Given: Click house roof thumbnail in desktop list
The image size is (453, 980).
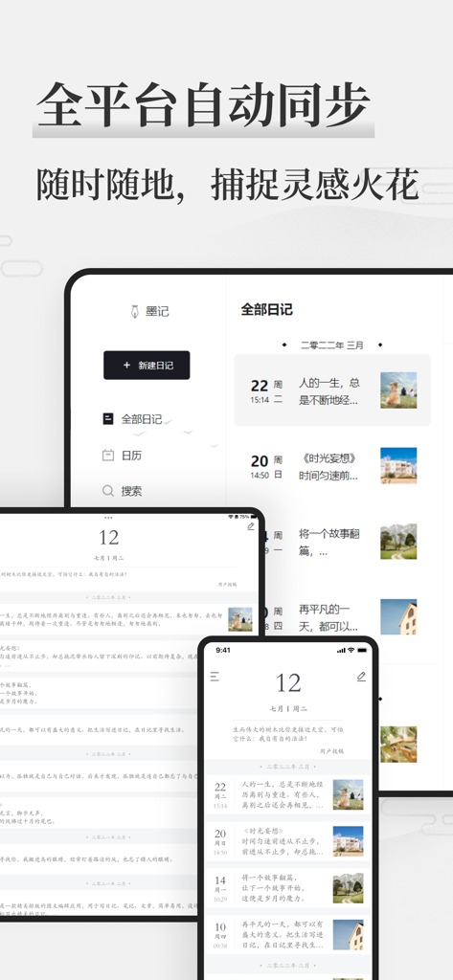Looking at the screenshot, I should (398, 617).
